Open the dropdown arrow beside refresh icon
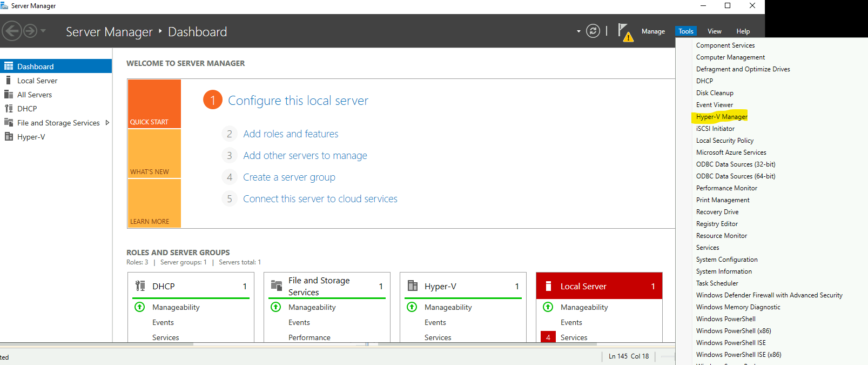The height and width of the screenshot is (365, 868). tap(578, 31)
